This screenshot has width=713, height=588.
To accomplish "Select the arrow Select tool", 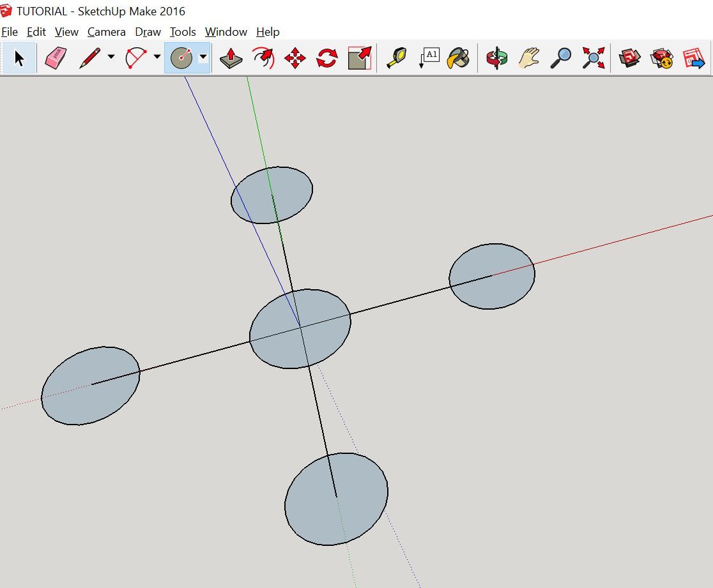I will [x=19, y=58].
